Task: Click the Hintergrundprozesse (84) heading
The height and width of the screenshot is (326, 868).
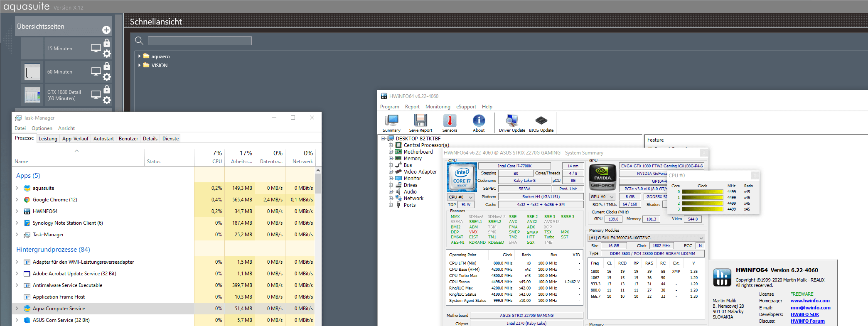Action: (x=53, y=250)
